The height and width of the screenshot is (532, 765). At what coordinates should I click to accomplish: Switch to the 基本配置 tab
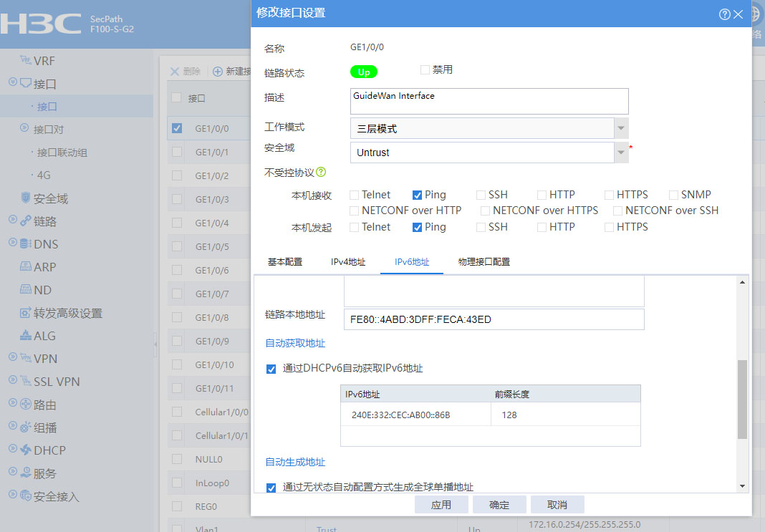(285, 262)
